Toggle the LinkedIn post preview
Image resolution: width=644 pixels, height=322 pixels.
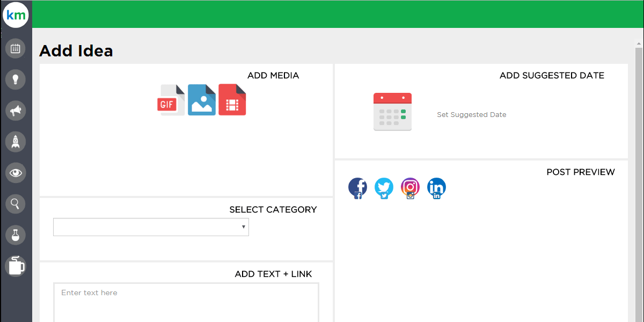(436, 187)
